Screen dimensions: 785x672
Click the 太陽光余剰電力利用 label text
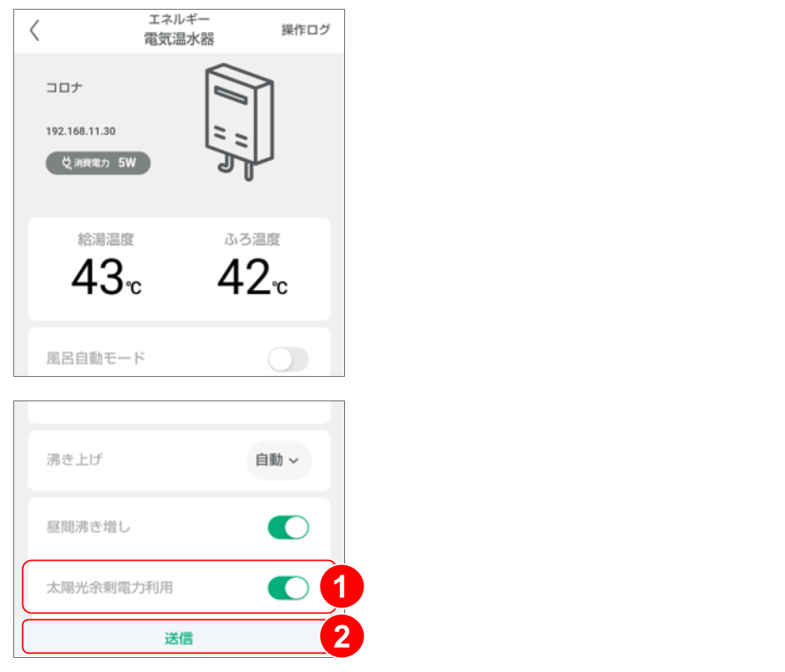109,588
